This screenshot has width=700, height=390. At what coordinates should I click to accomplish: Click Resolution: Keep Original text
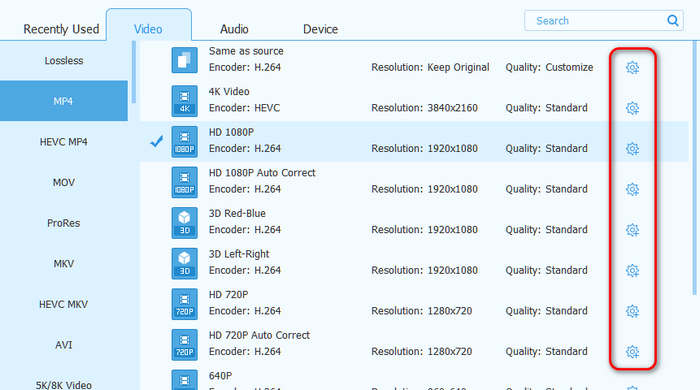click(x=430, y=67)
